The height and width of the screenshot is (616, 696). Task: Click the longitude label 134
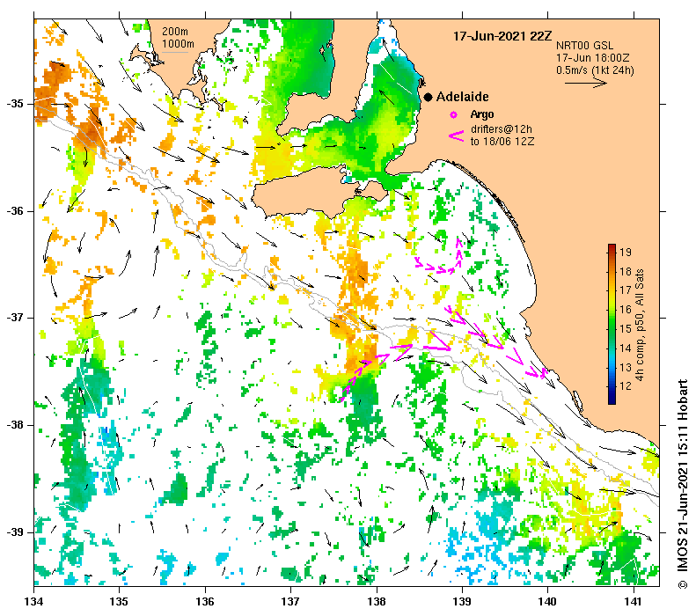tap(33, 601)
